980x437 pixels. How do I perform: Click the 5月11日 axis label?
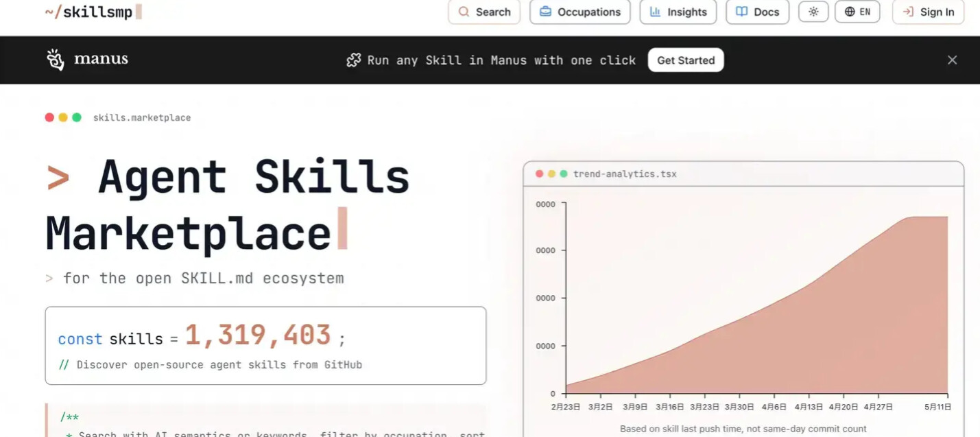tap(938, 407)
